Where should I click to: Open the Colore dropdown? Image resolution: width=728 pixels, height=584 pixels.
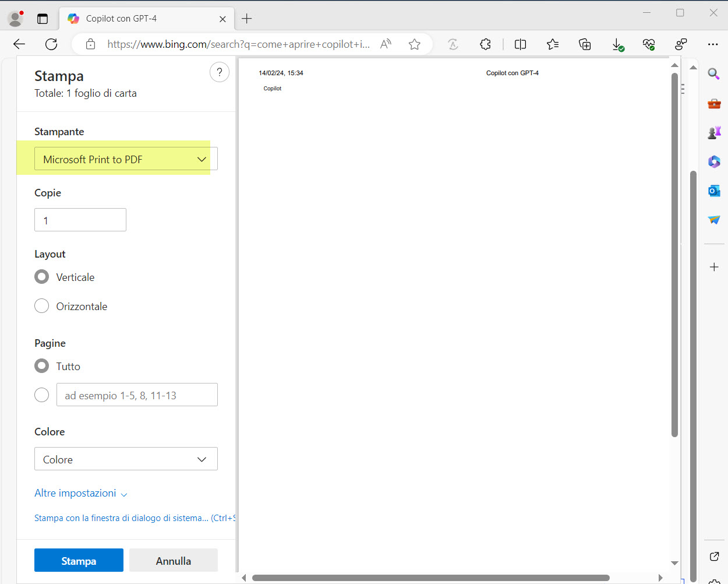coord(126,459)
